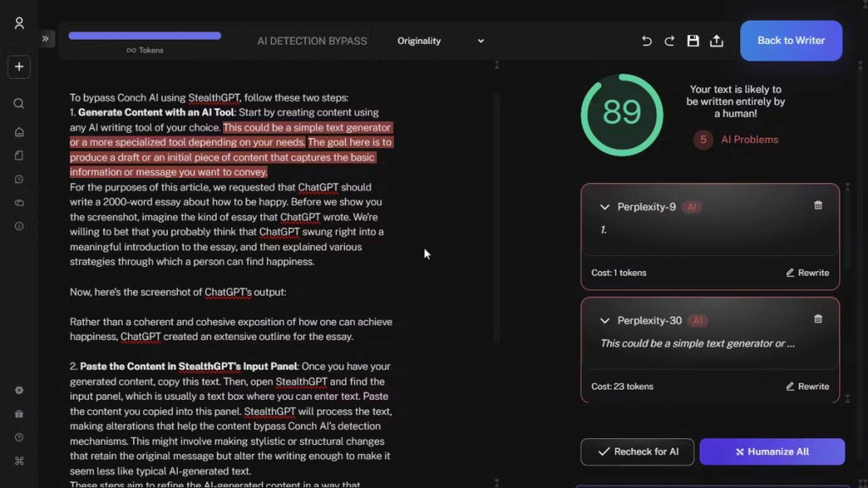868x488 pixels.
Task: Click the AI tag on Perplexity-9
Action: (691, 207)
